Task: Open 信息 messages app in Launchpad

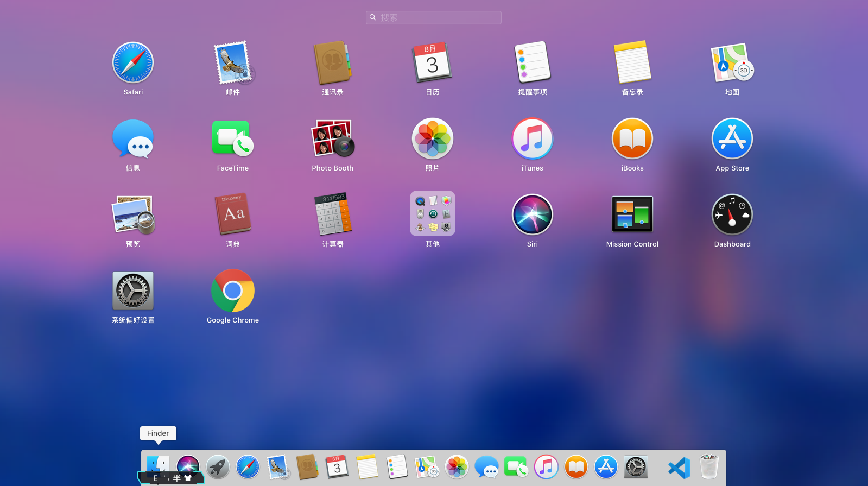Action: coord(133,138)
